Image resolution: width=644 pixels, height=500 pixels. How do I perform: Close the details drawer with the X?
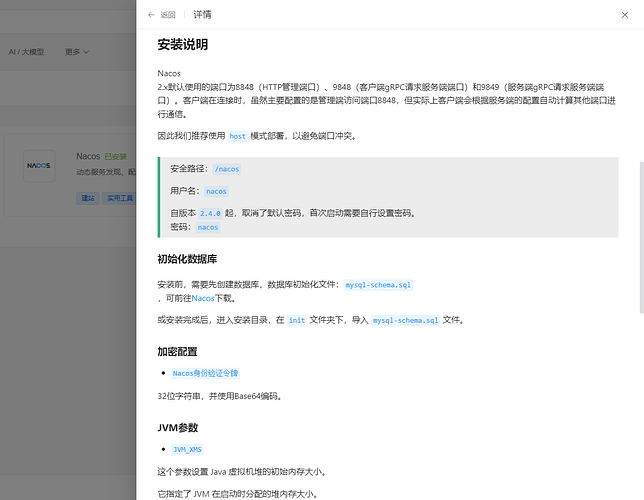(x=625, y=15)
